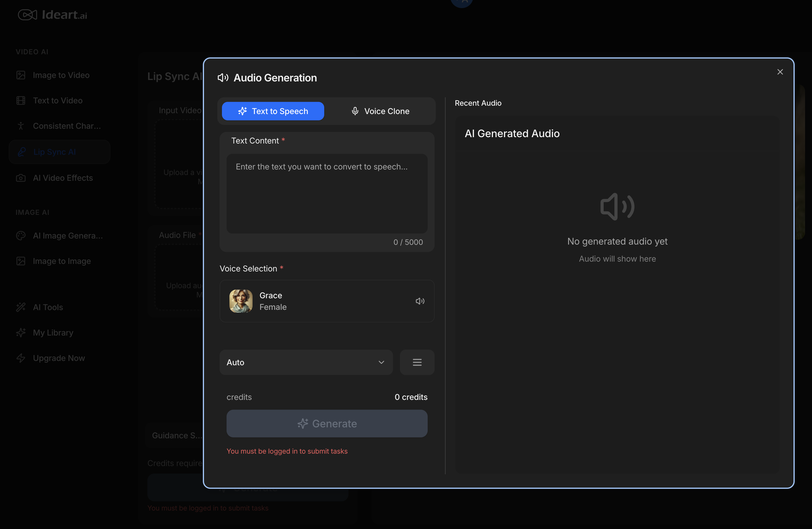Close the Audio Generation dialog
The width and height of the screenshot is (812, 529).
pyautogui.click(x=780, y=72)
